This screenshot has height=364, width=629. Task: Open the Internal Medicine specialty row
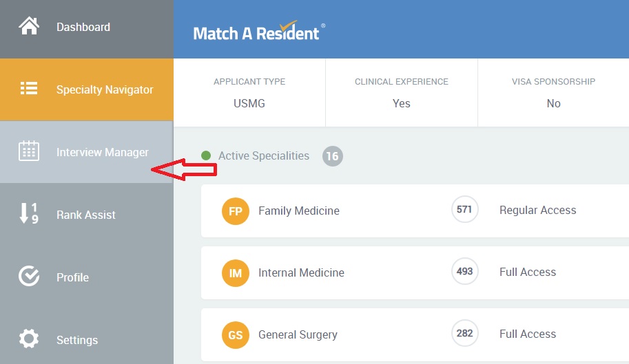(415, 272)
